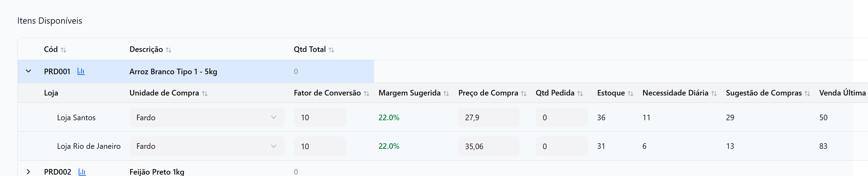Open the chart icon for PRD002
The width and height of the screenshot is (868, 176).
pos(82,172)
